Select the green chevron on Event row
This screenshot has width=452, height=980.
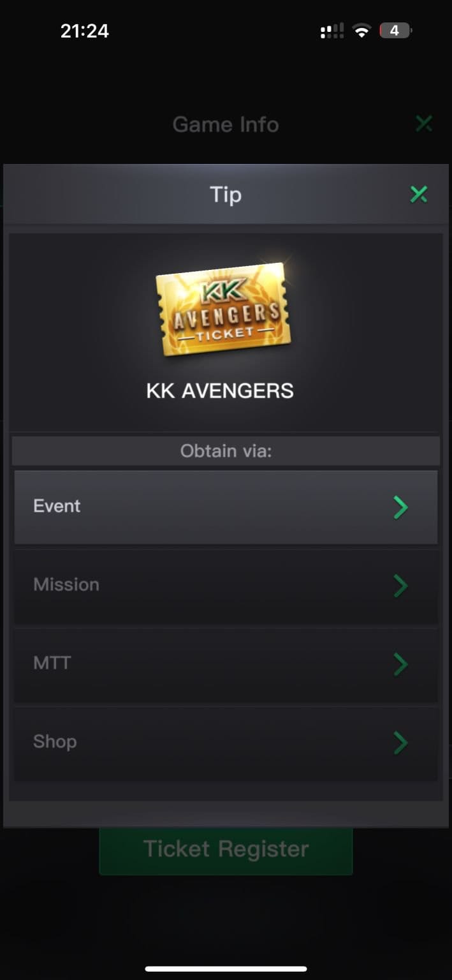(400, 507)
